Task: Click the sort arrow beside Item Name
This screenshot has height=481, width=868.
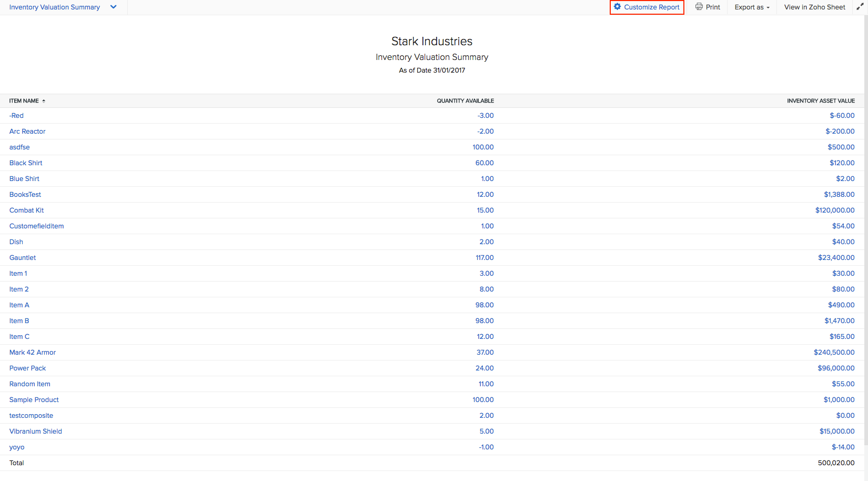Action: (44, 101)
